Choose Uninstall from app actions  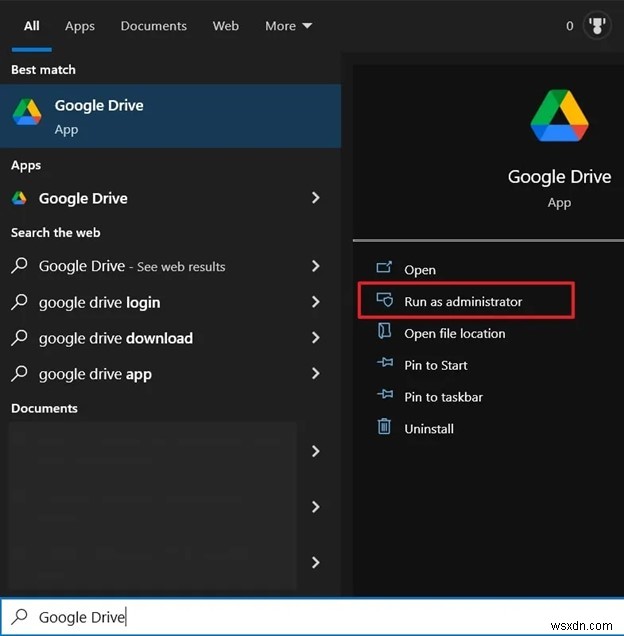429,429
